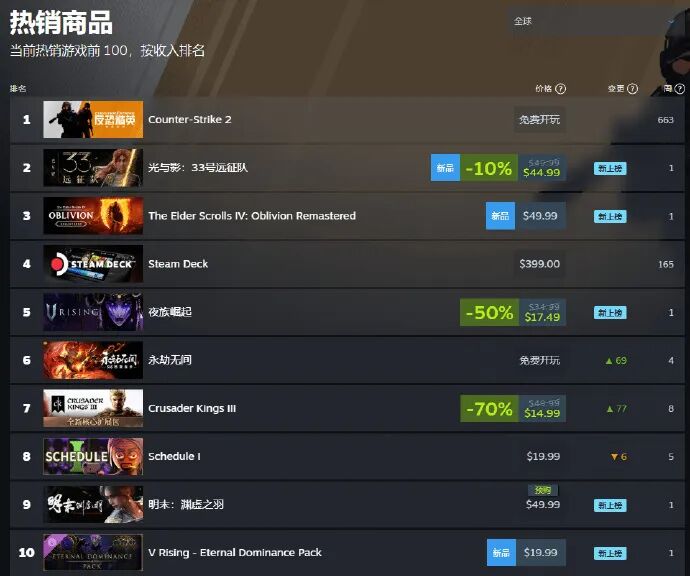
Task: Click the -70% discount on Crusader Kings III
Action: [489, 409]
